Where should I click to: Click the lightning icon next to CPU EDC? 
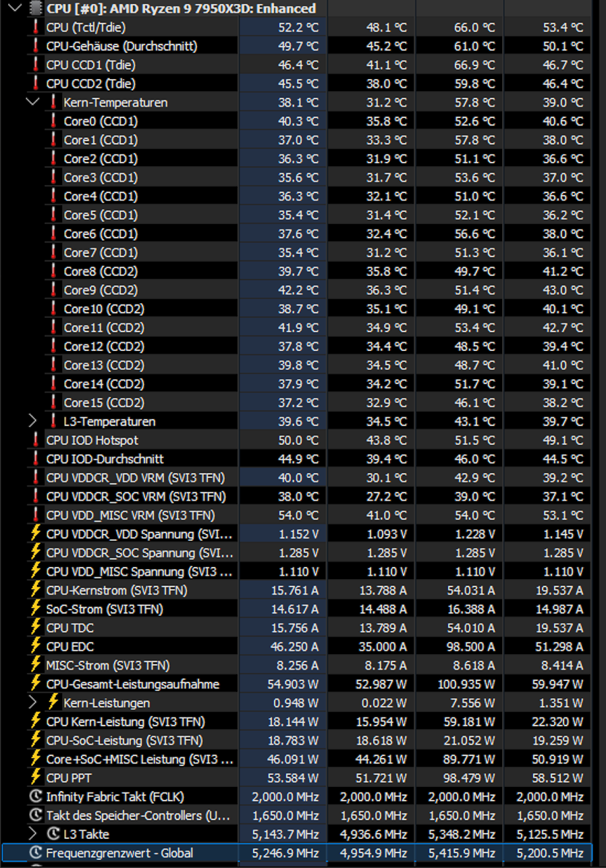36,647
